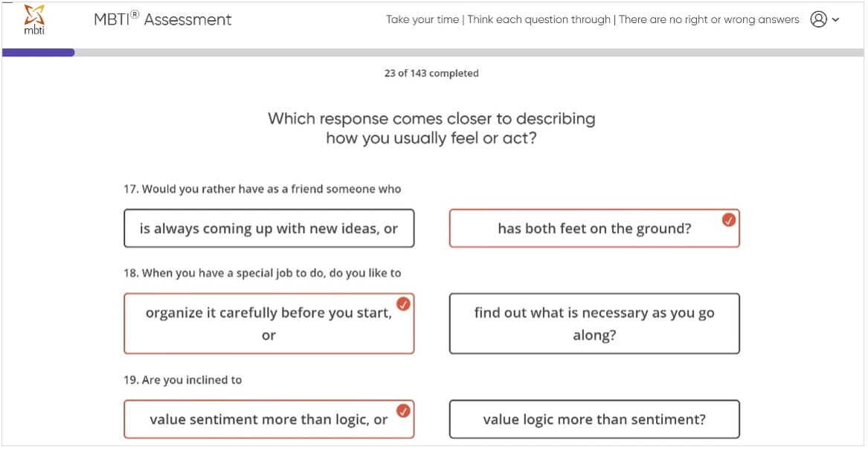Click checkmark on 'has both feet on the ground'
Screen dimensions: 868x450
pyautogui.click(x=730, y=219)
